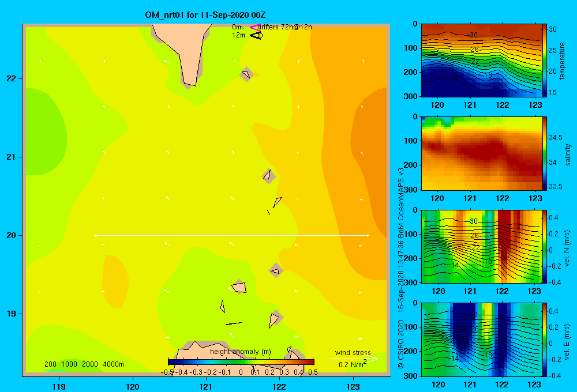Click longitude label '123' on main map axis

(353, 386)
